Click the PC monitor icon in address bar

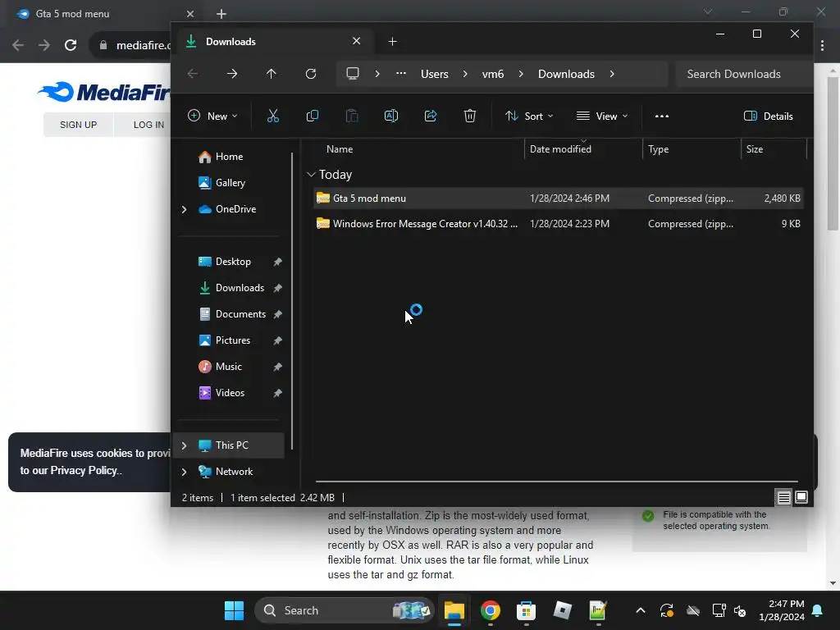click(353, 73)
